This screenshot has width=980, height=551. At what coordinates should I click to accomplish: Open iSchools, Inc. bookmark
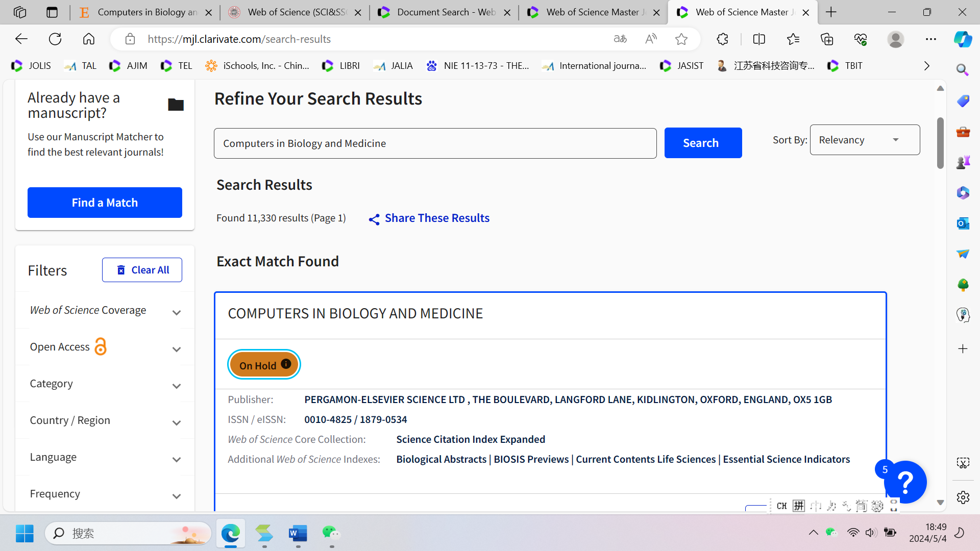[x=257, y=66]
